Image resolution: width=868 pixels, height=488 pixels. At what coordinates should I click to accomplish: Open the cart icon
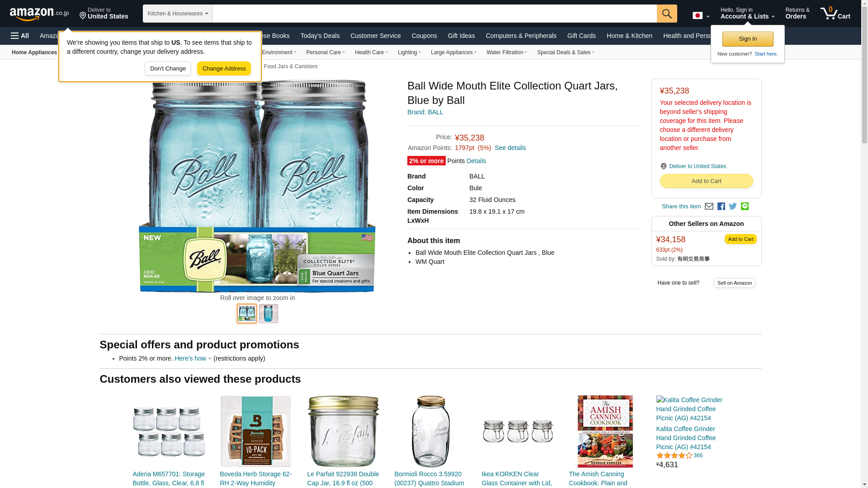click(x=835, y=13)
